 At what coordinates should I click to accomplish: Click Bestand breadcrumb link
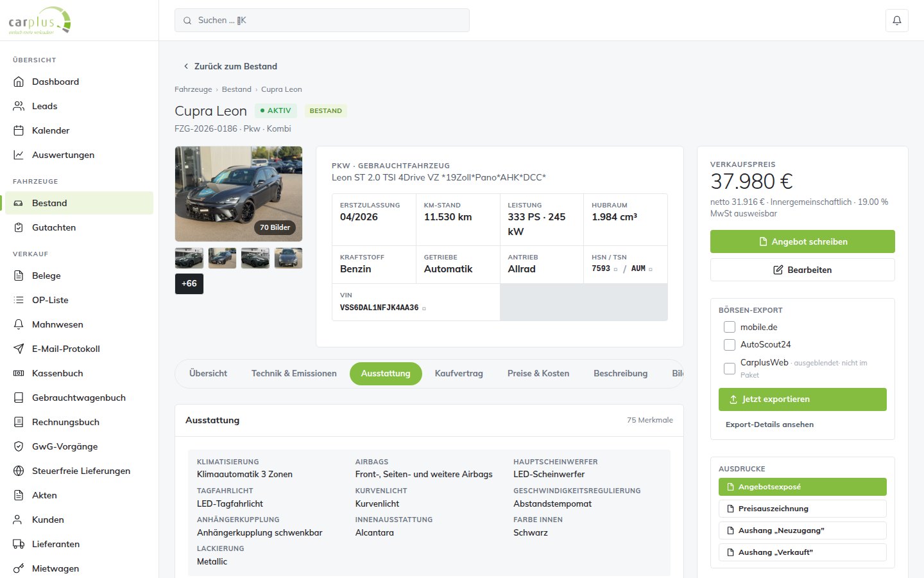pyautogui.click(x=237, y=89)
